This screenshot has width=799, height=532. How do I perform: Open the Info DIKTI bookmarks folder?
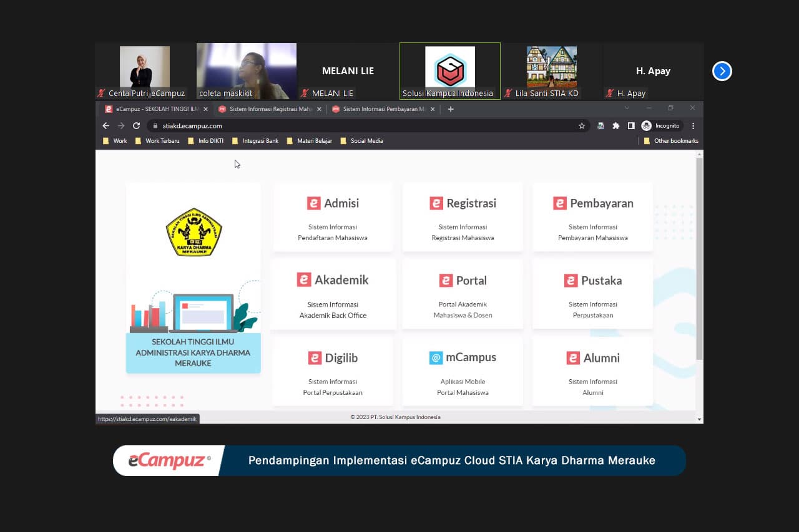pos(206,141)
